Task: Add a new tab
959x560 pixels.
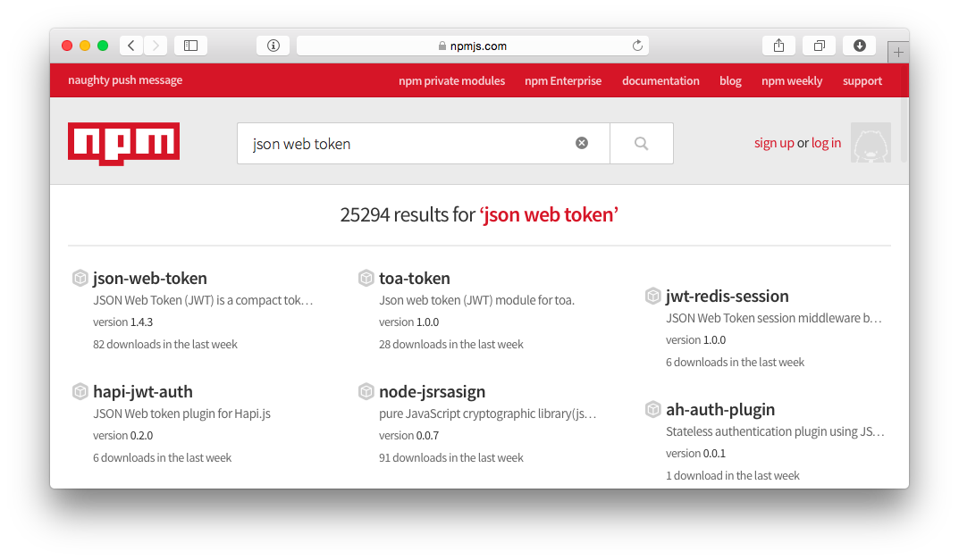Action: (x=898, y=53)
